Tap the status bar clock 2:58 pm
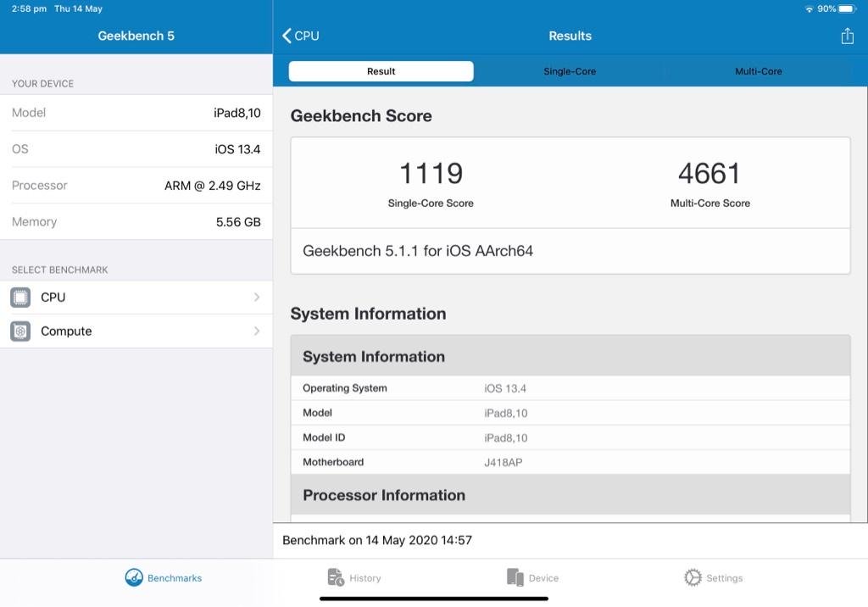The image size is (868, 607). tap(30, 8)
